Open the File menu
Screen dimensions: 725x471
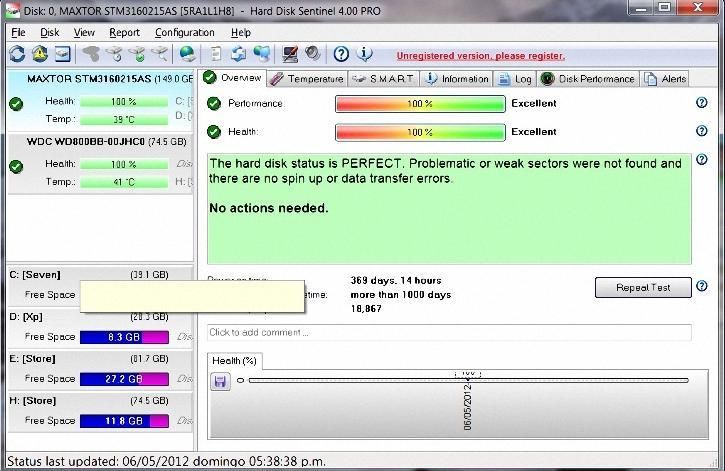pos(18,32)
